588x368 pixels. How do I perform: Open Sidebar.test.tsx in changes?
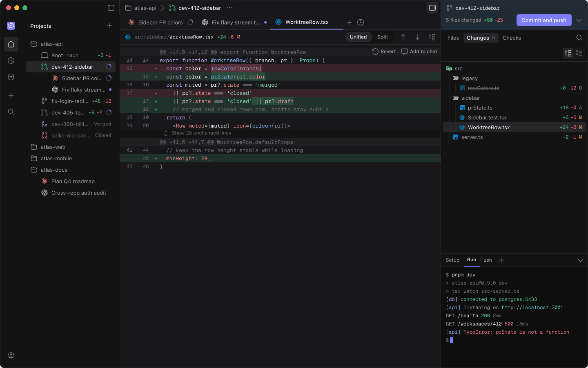[x=514, y=117]
